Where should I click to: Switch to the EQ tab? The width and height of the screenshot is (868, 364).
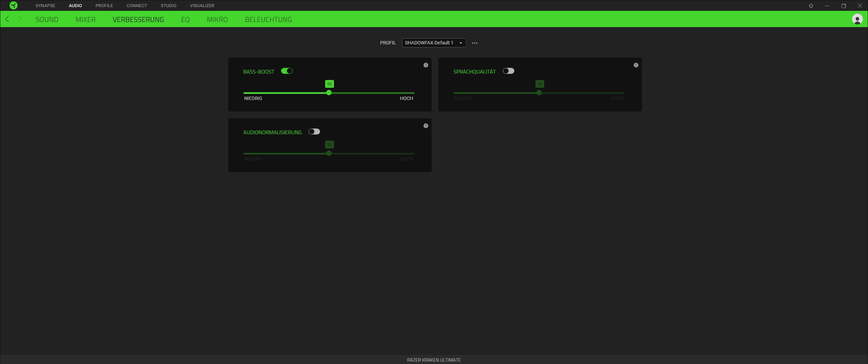185,20
